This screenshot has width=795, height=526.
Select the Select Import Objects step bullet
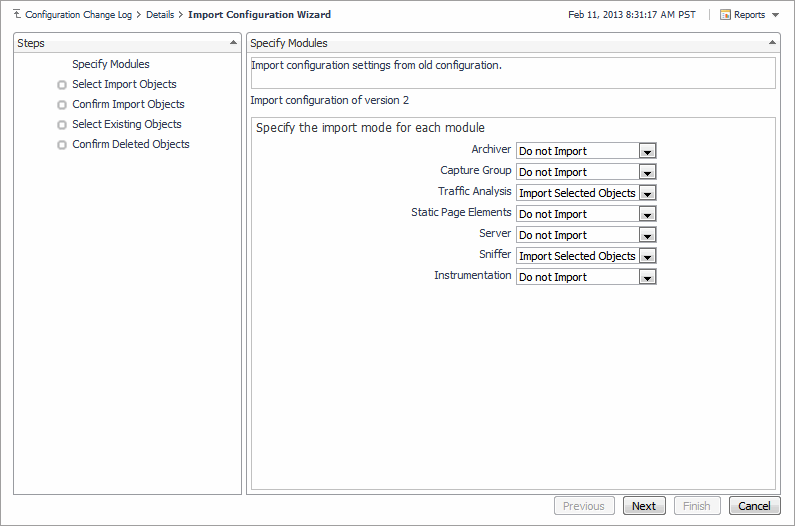click(x=62, y=85)
